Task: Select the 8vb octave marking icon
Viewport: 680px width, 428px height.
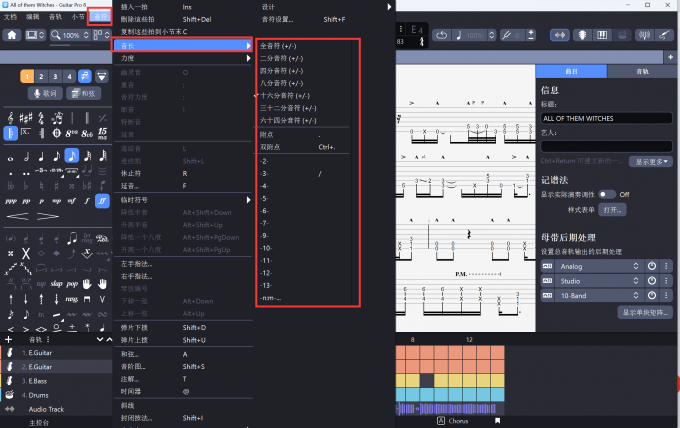Action: click(87, 133)
